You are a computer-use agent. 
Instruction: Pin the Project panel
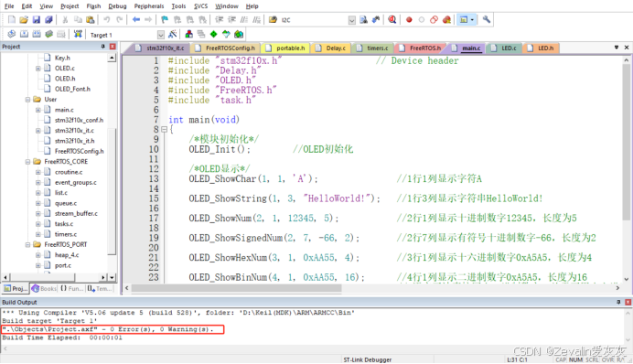102,47
